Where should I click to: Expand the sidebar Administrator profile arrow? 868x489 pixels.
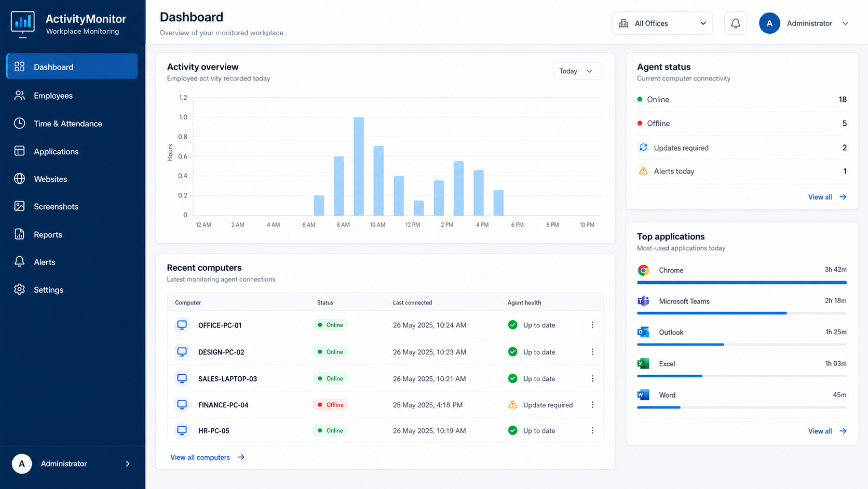128,464
